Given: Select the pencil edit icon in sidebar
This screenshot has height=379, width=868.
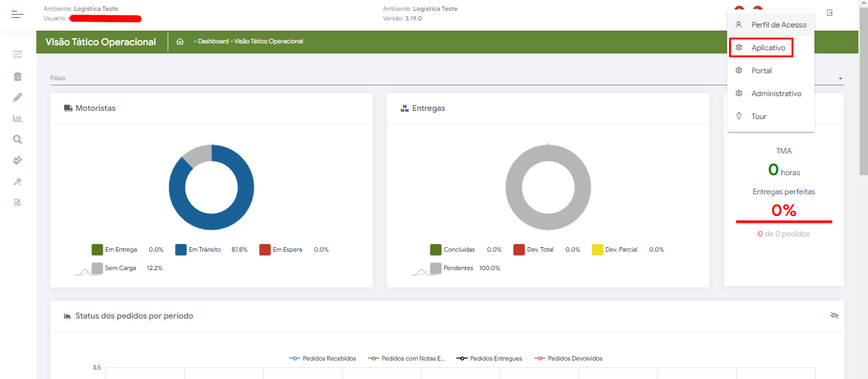Looking at the screenshot, I should [x=18, y=97].
